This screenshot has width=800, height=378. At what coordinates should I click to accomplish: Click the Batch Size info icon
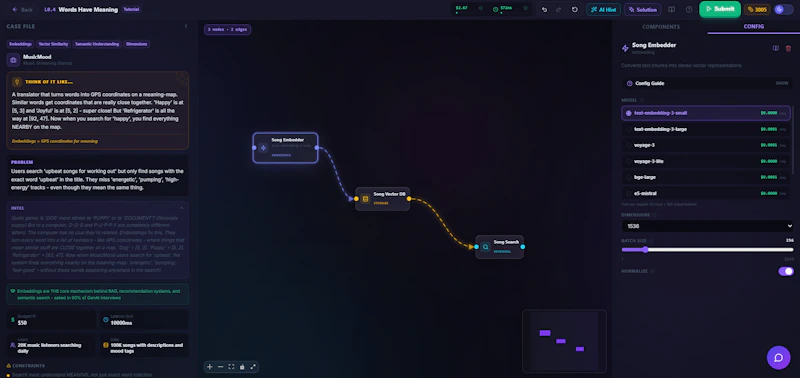[651, 240]
